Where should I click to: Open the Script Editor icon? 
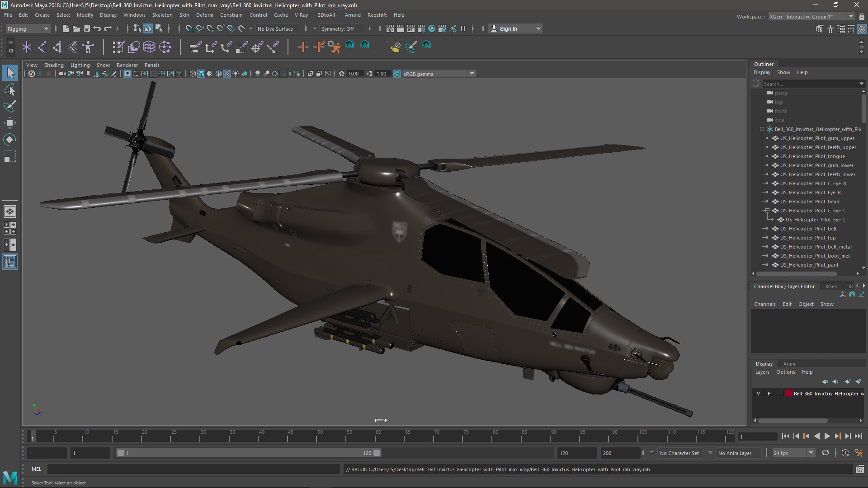tap(859, 469)
